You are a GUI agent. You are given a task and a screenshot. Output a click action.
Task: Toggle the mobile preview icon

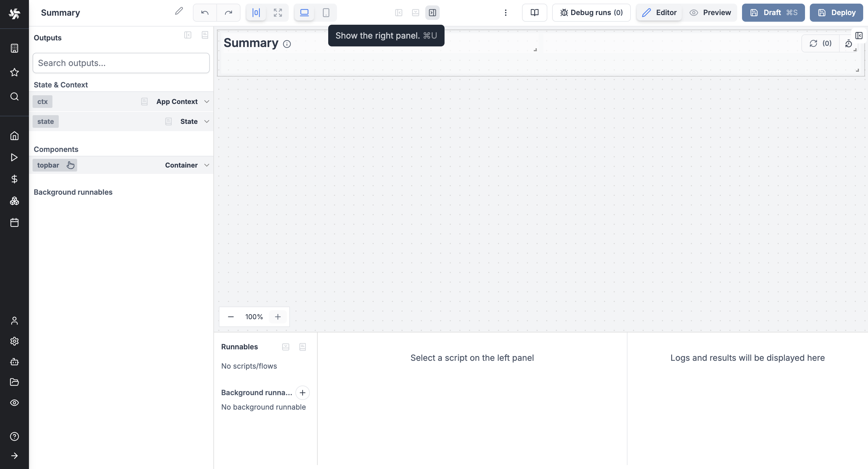tap(326, 12)
